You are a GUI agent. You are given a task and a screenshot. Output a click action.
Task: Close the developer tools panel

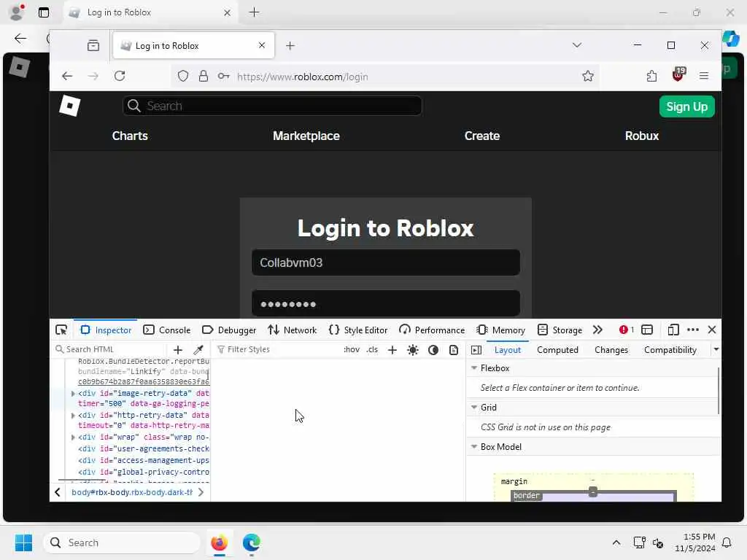(x=712, y=330)
